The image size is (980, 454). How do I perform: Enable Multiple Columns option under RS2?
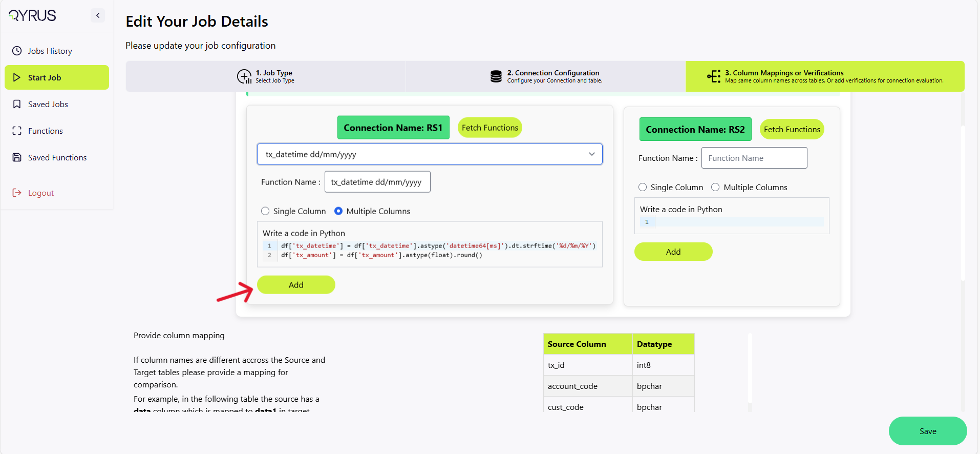[715, 187]
